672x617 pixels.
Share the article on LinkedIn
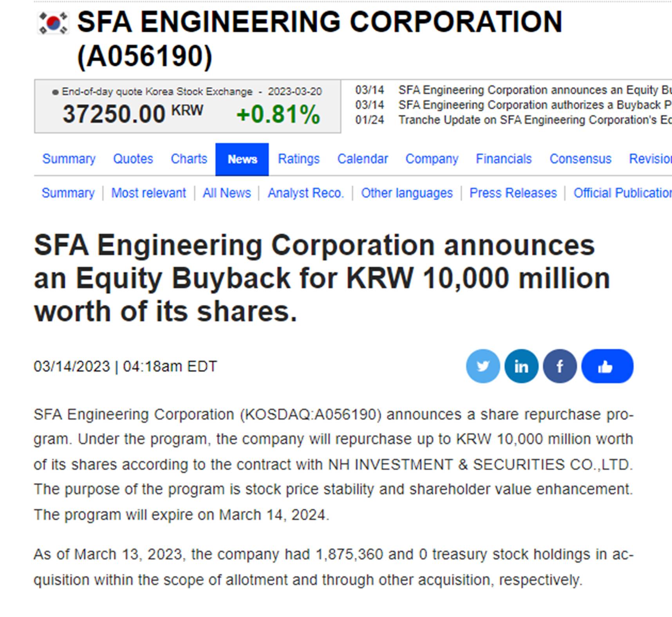(521, 365)
